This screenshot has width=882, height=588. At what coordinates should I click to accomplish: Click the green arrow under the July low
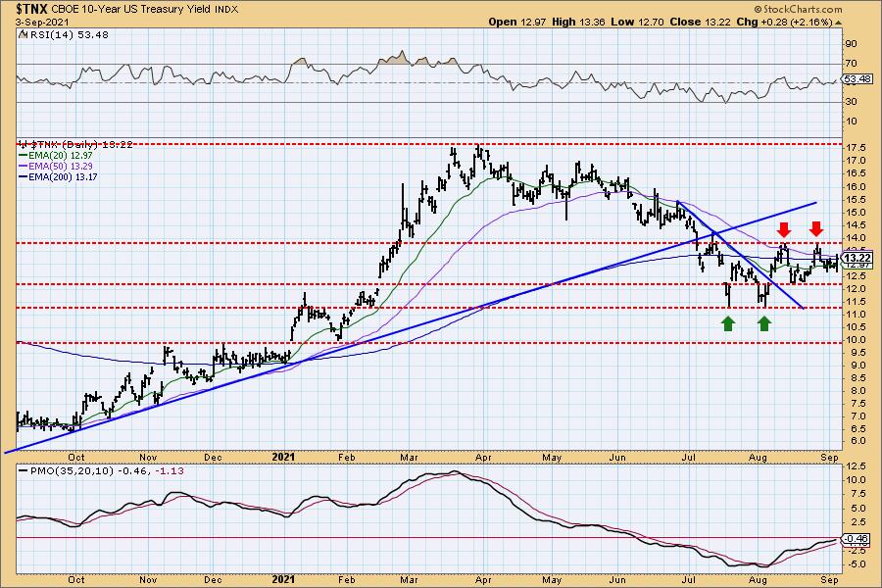728,323
